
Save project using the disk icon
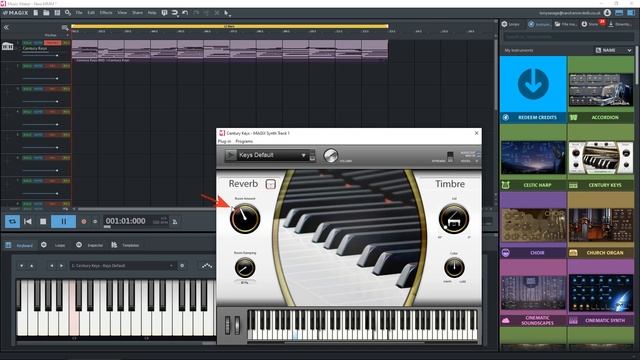[57, 13]
